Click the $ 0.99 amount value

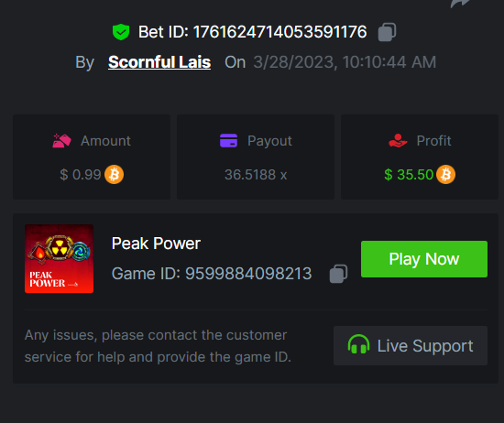(81, 175)
